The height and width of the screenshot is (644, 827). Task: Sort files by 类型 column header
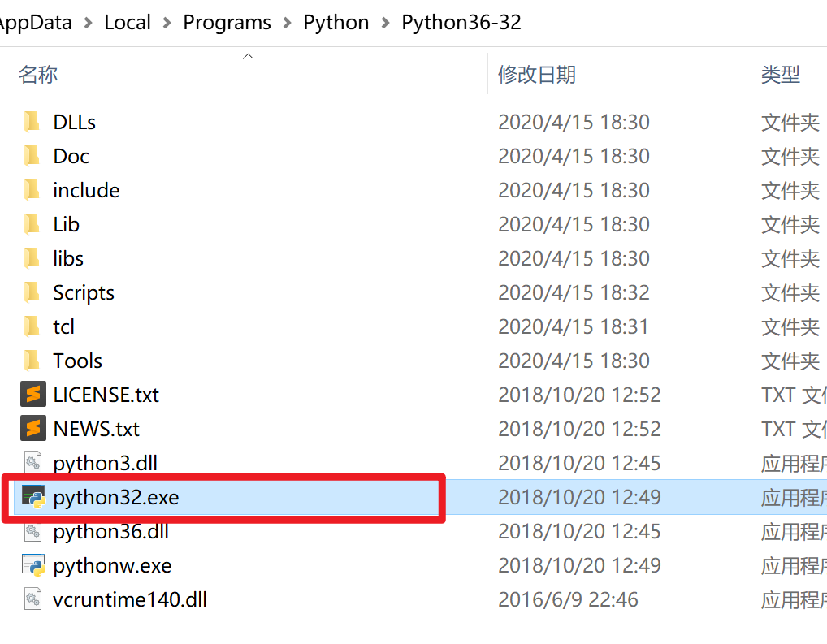pos(781,75)
